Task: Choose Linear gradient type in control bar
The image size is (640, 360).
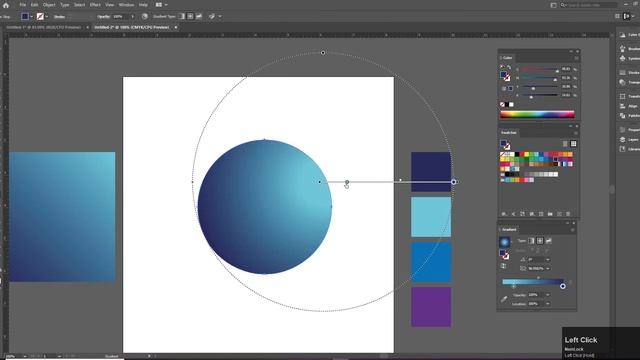Action: (182, 16)
